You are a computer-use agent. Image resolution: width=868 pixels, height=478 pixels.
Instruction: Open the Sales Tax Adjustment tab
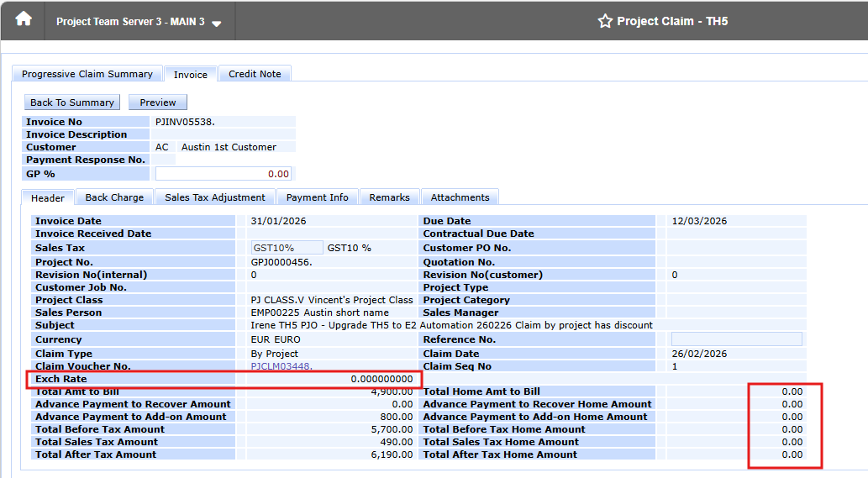(x=215, y=197)
